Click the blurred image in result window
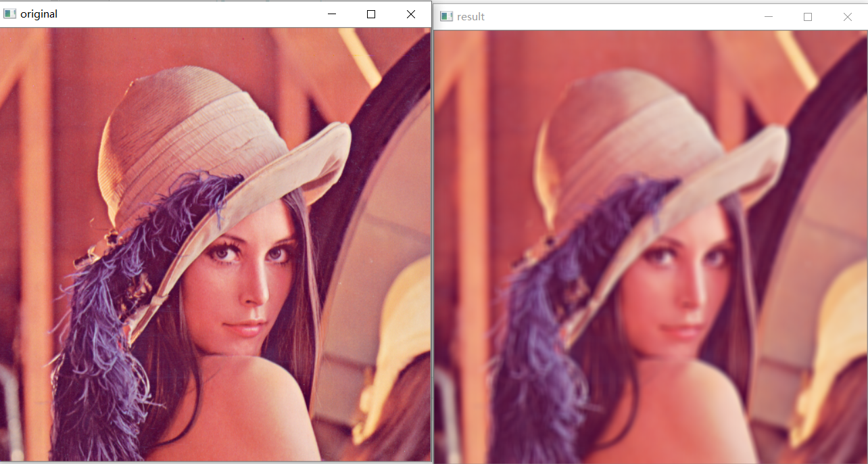Image resolution: width=868 pixels, height=464 pixels. click(x=651, y=247)
